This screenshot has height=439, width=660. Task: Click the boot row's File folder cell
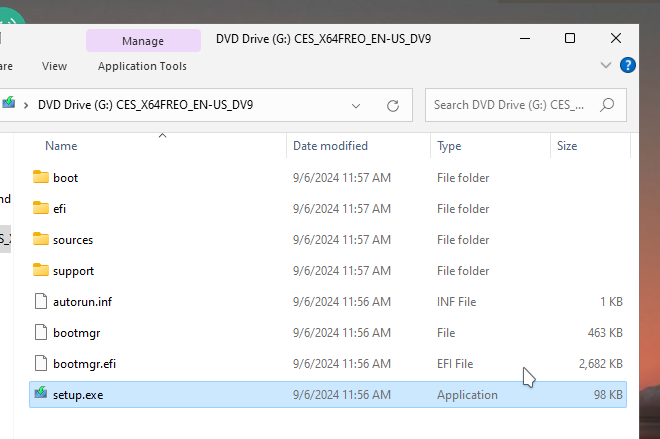click(463, 178)
